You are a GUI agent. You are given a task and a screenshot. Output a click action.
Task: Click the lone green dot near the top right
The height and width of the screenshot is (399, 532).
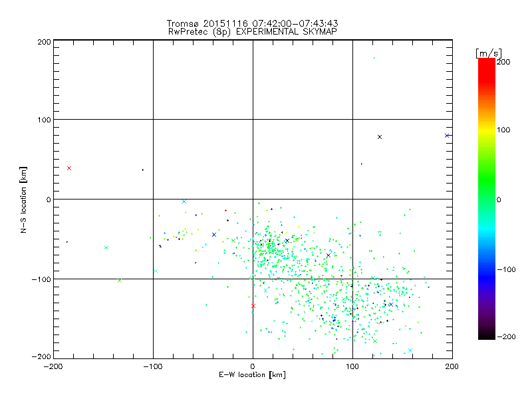[374, 58]
